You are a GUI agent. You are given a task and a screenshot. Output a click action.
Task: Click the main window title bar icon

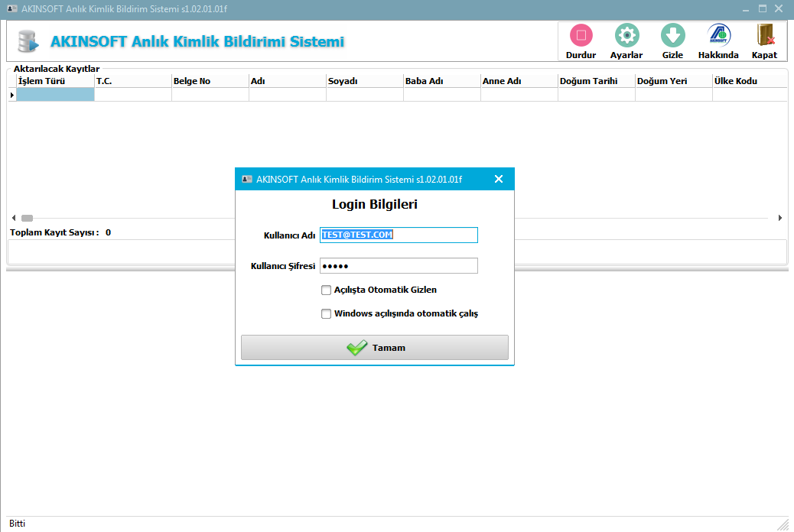tap(12, 9)
